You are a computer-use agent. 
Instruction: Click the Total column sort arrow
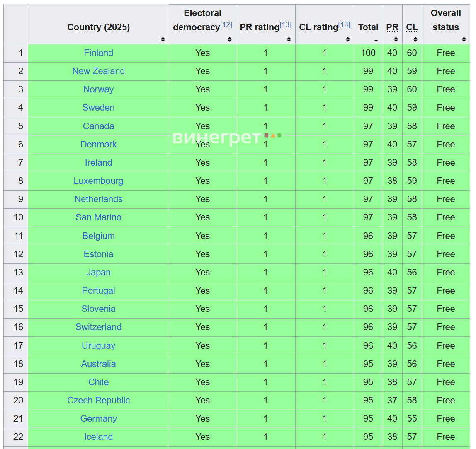click(376, 40)
